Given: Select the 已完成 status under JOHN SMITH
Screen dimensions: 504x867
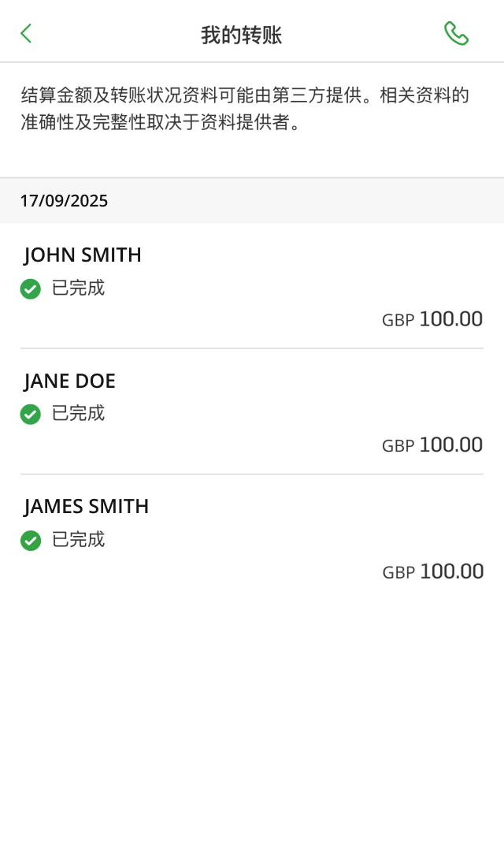Looking at the screenshot, I should [x=78, y=288].
